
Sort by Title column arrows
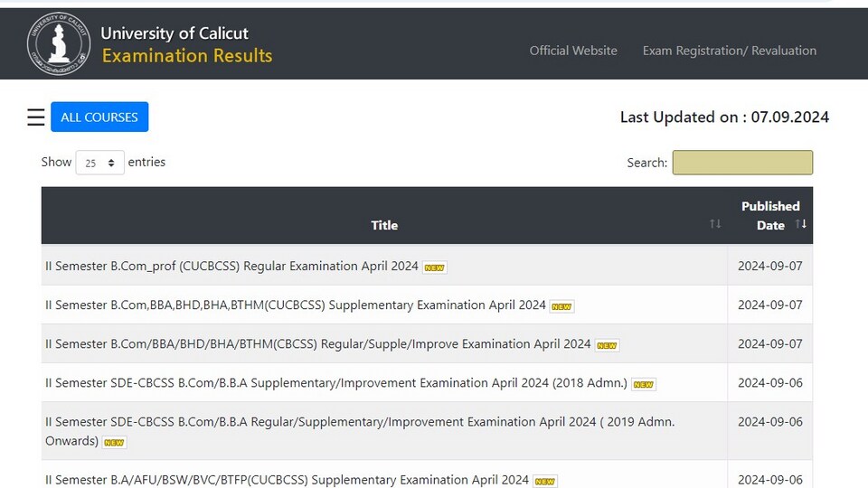point(715,224)
